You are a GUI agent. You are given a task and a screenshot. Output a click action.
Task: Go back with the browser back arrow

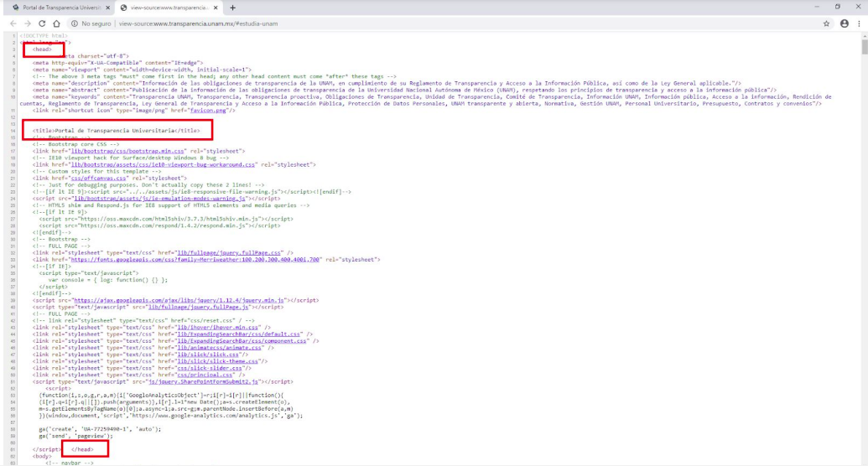[x=13, y=23]
